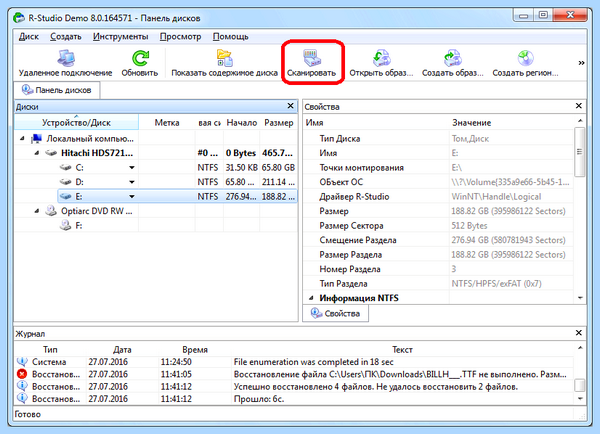Collapse Информация NTFS properties section
The image size is (600, 434).
(x=311, y=298)
